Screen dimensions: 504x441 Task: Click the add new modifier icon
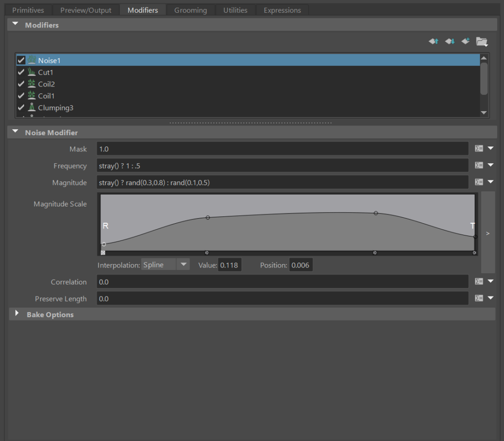466,41
